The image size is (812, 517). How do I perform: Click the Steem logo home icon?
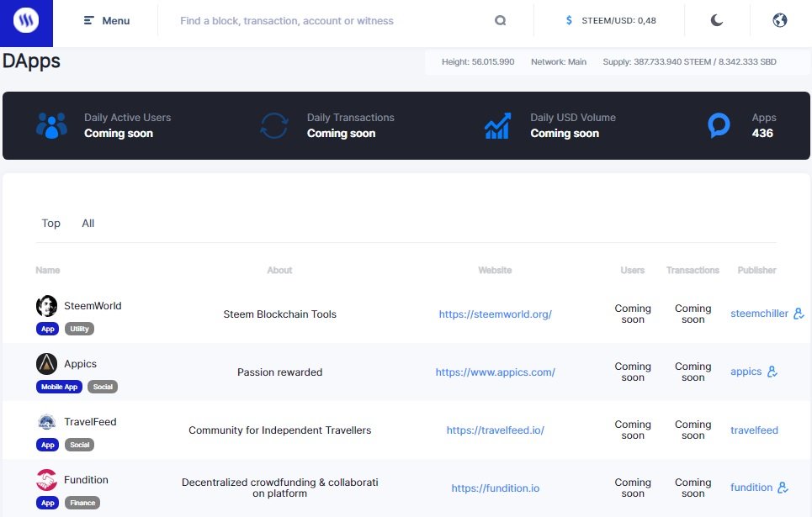[x=26, y=22]
